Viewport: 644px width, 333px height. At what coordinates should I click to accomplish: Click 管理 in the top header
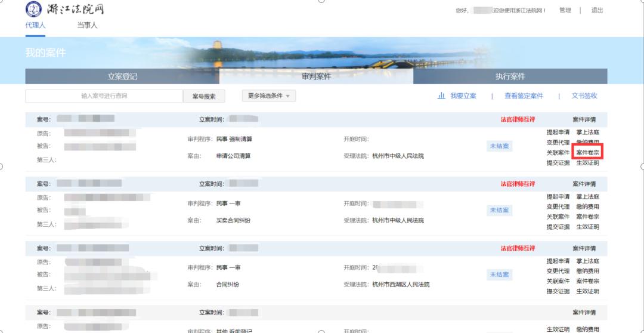point(565,10)
